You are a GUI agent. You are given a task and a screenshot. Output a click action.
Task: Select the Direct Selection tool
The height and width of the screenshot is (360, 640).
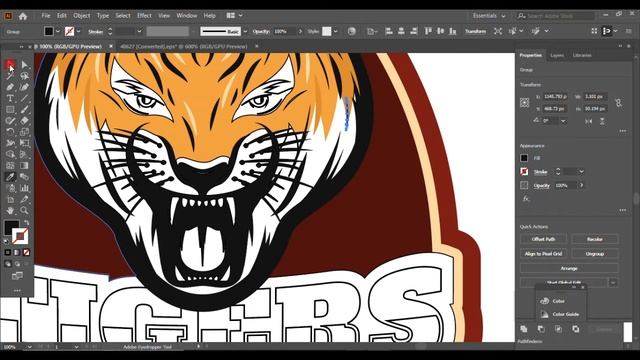(x=24, y=64)
